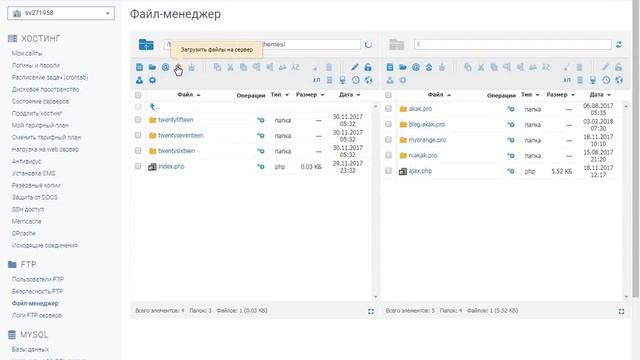Tick the select-all checkbox in themes panel
Image resolution: width=640 pixels, height=360 pixels.
coord(138,95)
